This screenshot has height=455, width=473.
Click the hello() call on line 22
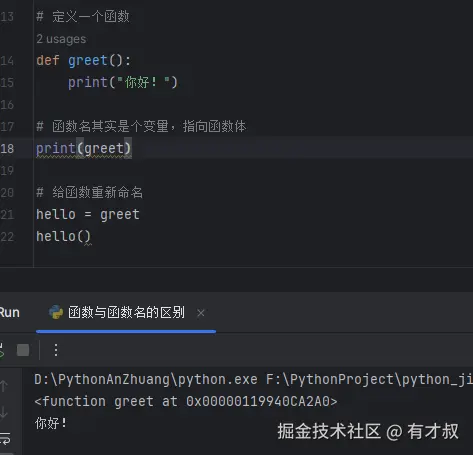(x=63, y=236)
